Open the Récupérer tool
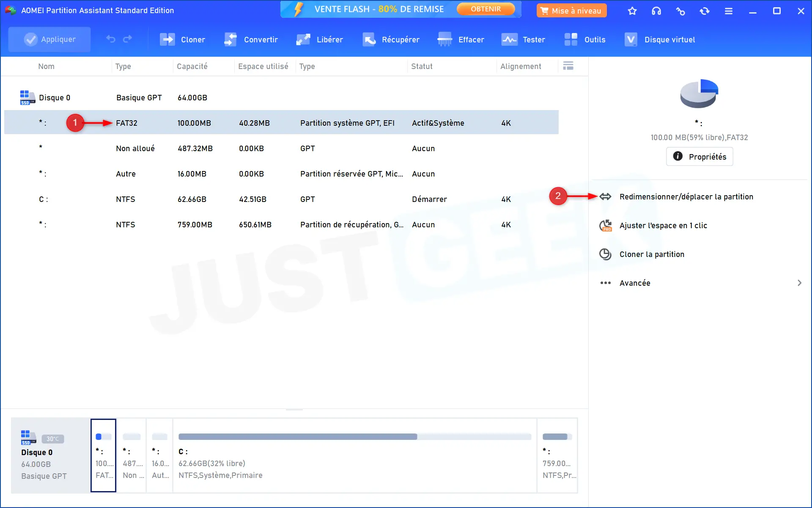This screenshot has width=812, height=508. pyautogui.click(x=391, y=39)
